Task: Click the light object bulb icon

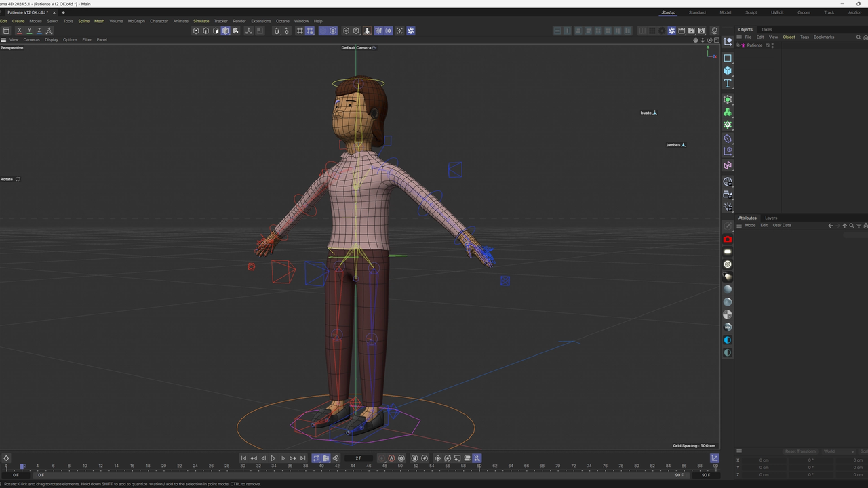Action: coord(728,207)
